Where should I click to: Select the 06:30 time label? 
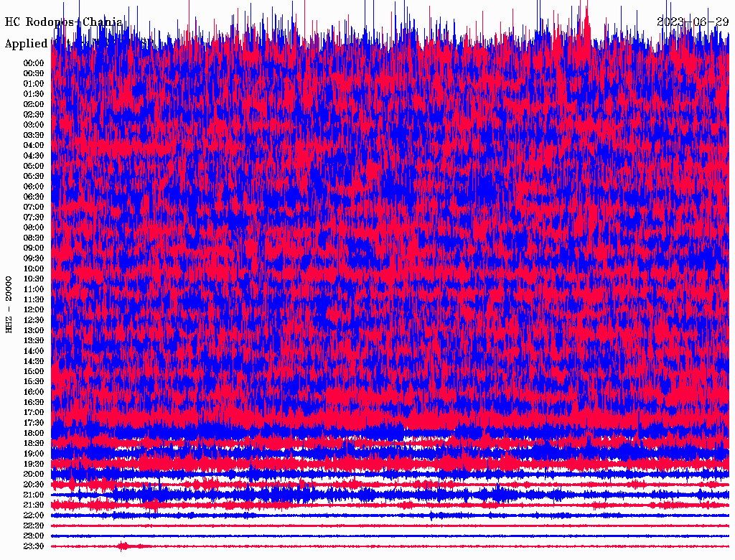tap(34, 197)
